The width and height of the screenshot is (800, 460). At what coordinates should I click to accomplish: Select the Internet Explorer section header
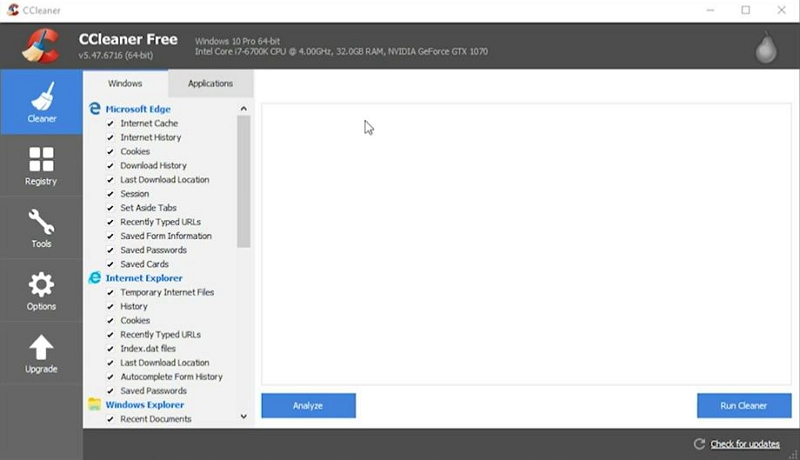pyautogui.click(x=144, y=278)
